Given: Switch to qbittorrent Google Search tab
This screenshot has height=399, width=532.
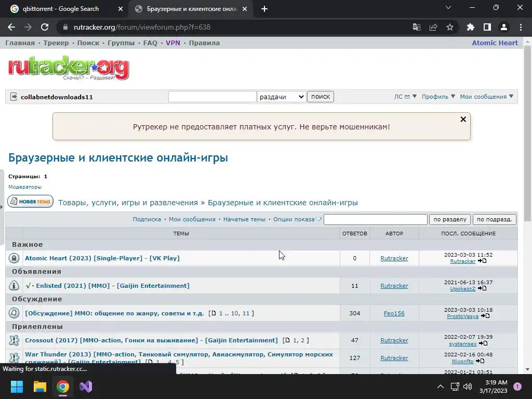Looking at the screenshot, I should coord(61,9).
